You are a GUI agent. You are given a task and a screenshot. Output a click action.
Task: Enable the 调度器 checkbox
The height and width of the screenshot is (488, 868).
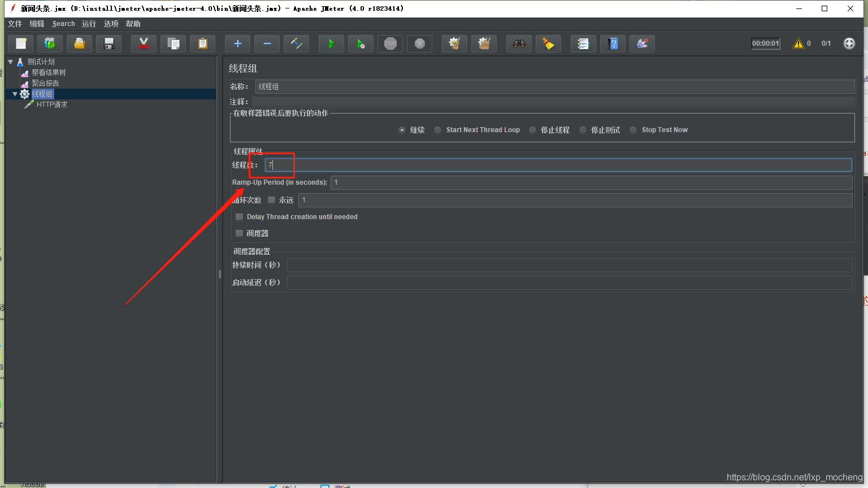click(x=240, y=233)
